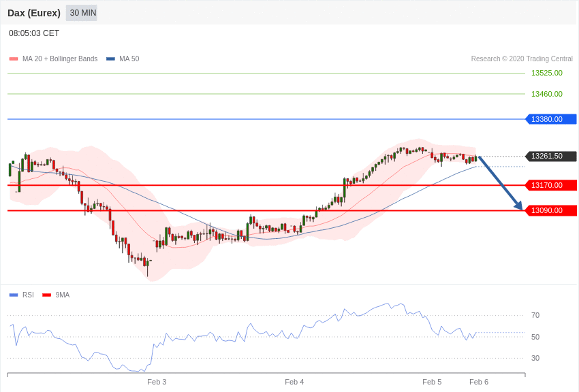
Task: Select the 13380.00 blue pivot price tag
Action: click(x=551, y=119)
